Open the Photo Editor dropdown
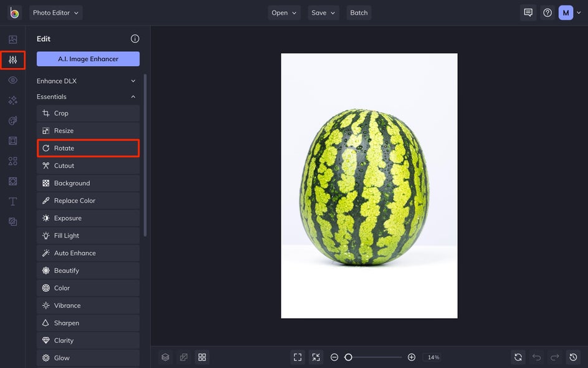 tap(56, 12)
